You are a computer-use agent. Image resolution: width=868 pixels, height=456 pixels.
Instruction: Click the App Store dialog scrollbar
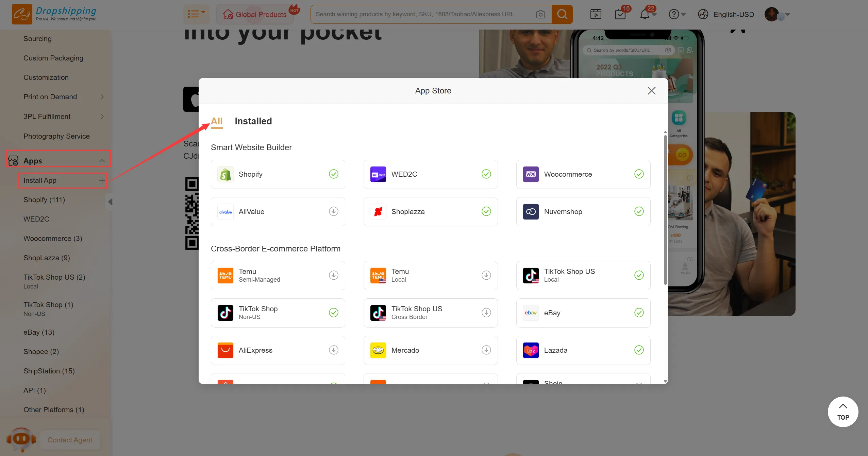(665, 211)
